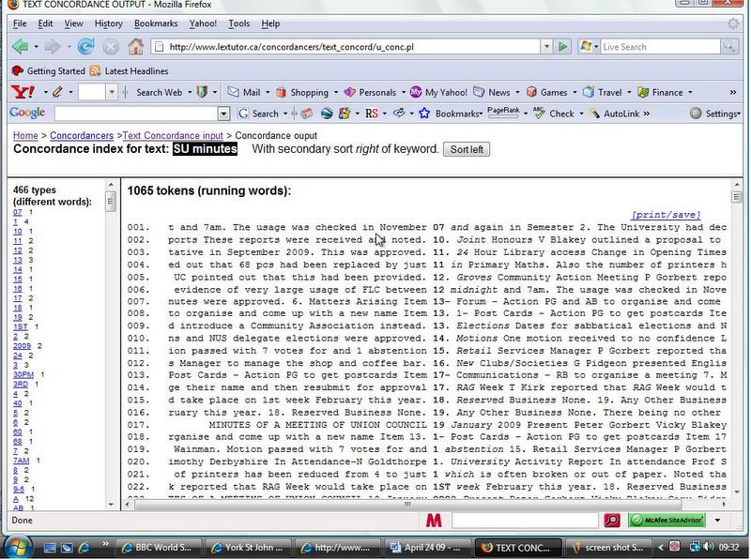This screenshot has height=560, width=751.
Task: Click the Latest Headlines feed icon
Action: pyautogui.click(x=95, y=71)
